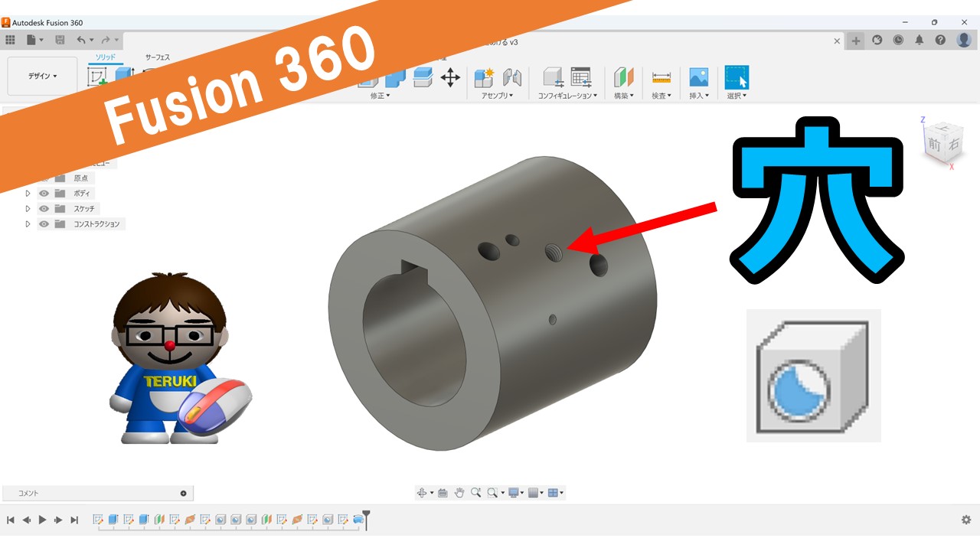
Task: Expand the コンストラクション folder in browser
Action: click(28, 223)
